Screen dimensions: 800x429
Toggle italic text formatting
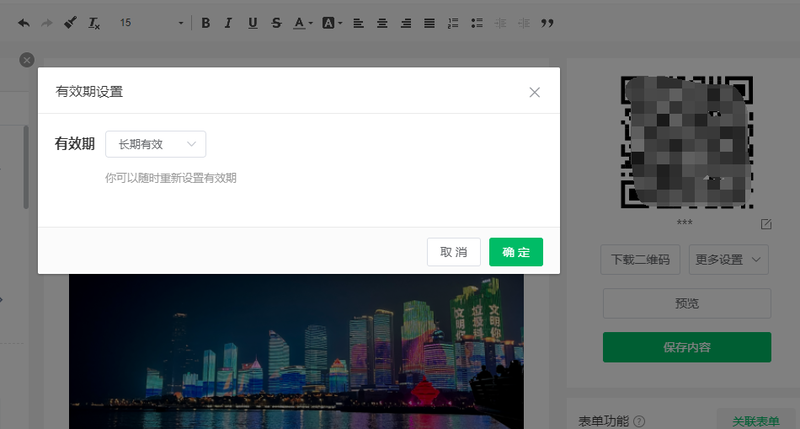[x=229, y=22]
